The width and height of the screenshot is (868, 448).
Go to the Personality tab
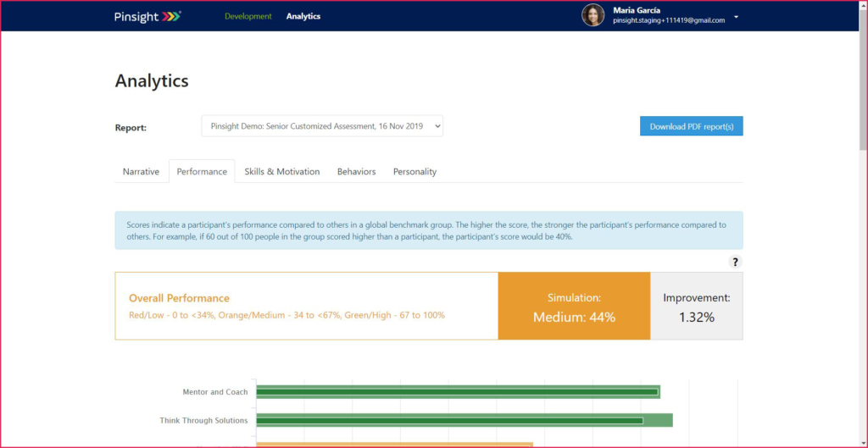pyautogui.click(x=415, y=171)
